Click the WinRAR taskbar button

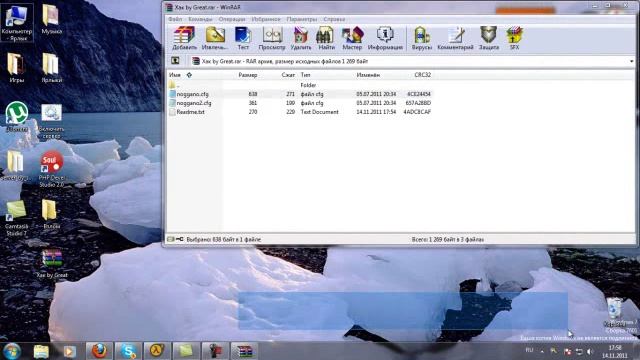(244, 351)
